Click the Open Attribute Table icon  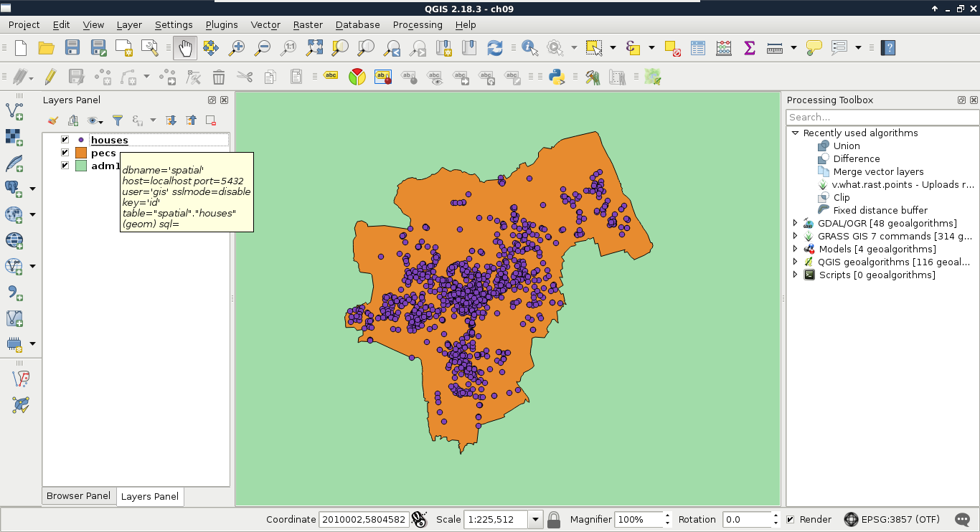[698, 48]
